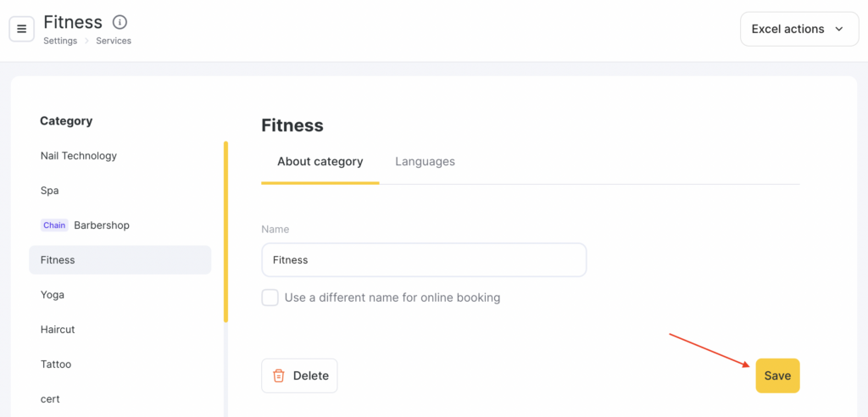Select the Haircut category
The height and width of the screenshot is (417, 868).
(x=58, y=330)
